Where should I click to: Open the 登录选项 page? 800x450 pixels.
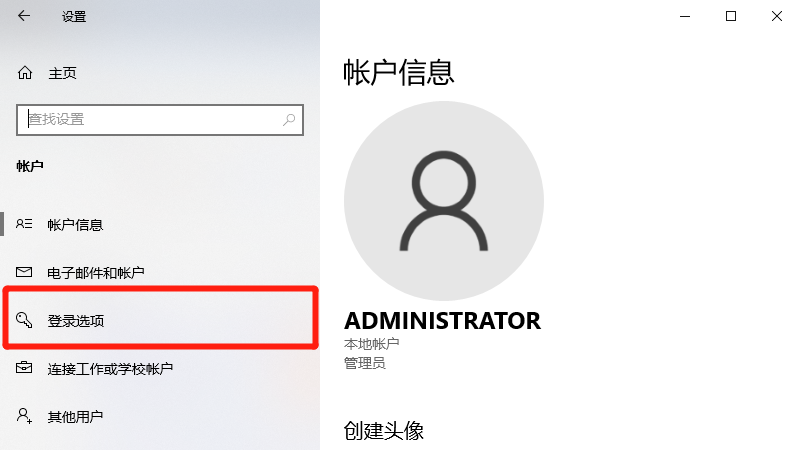tap(160, 320)
